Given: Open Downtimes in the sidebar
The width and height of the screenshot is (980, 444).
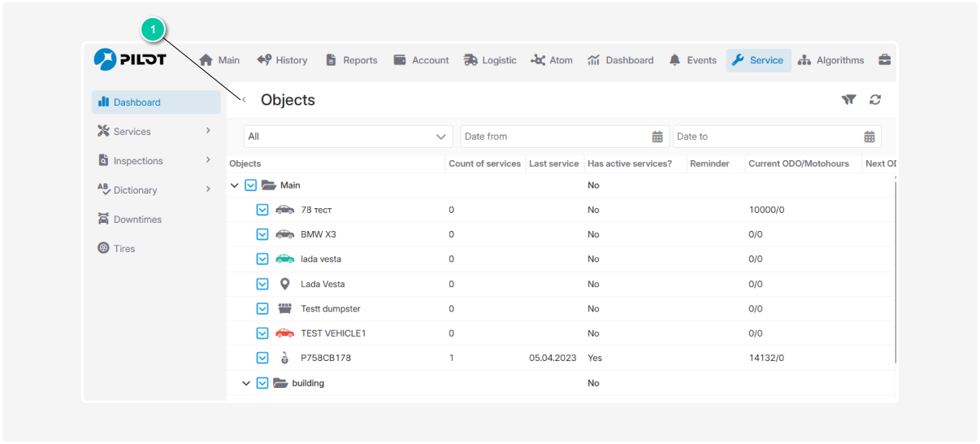Looking at the screenshot, I should click(137, 220).
